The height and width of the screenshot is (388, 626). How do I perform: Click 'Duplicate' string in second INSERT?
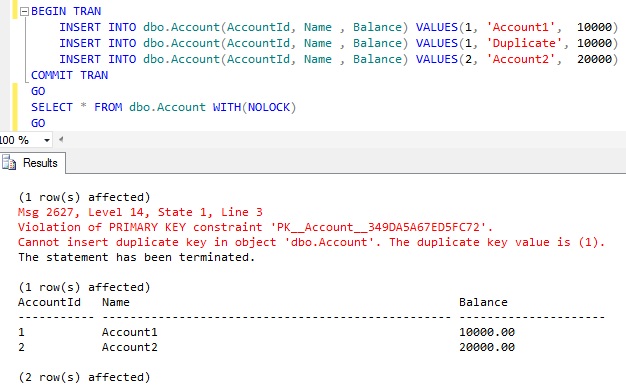point(524,43)
